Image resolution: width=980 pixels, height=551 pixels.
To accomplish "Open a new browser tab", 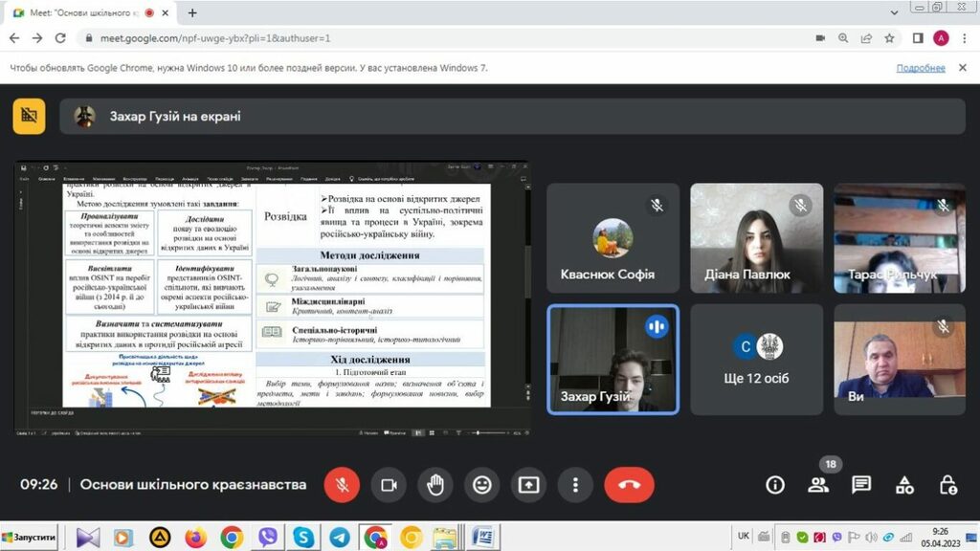I will tap(192, 13).
